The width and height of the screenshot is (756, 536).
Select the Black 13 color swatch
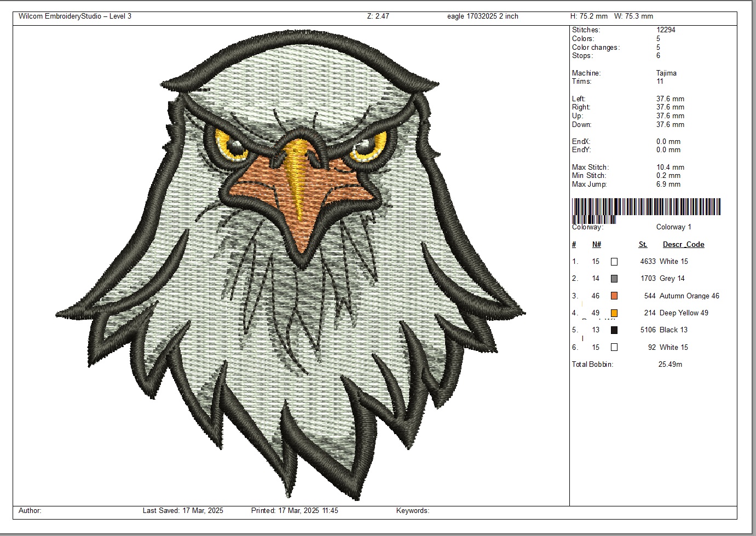(614, 330)
